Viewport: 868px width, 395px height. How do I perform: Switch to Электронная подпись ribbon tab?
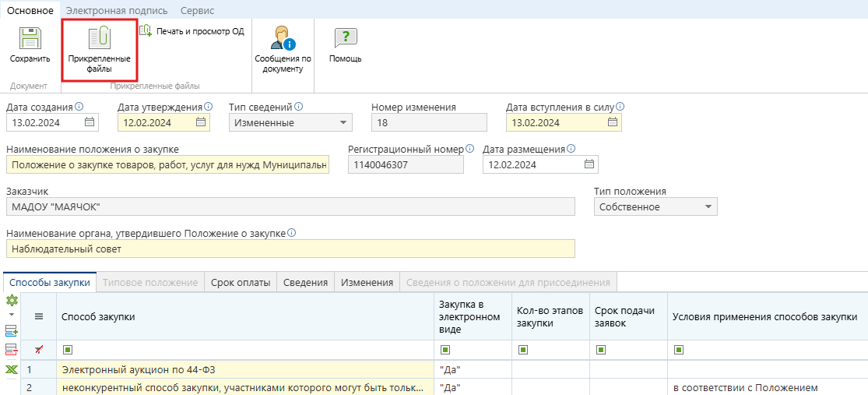118,11
